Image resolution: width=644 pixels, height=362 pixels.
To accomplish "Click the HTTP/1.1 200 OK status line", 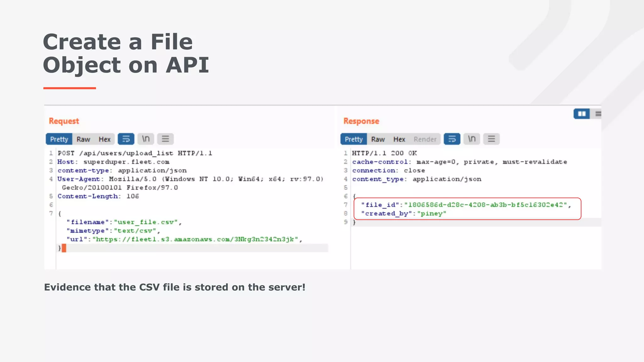I will pyautogui.click(x=385, y=153).
